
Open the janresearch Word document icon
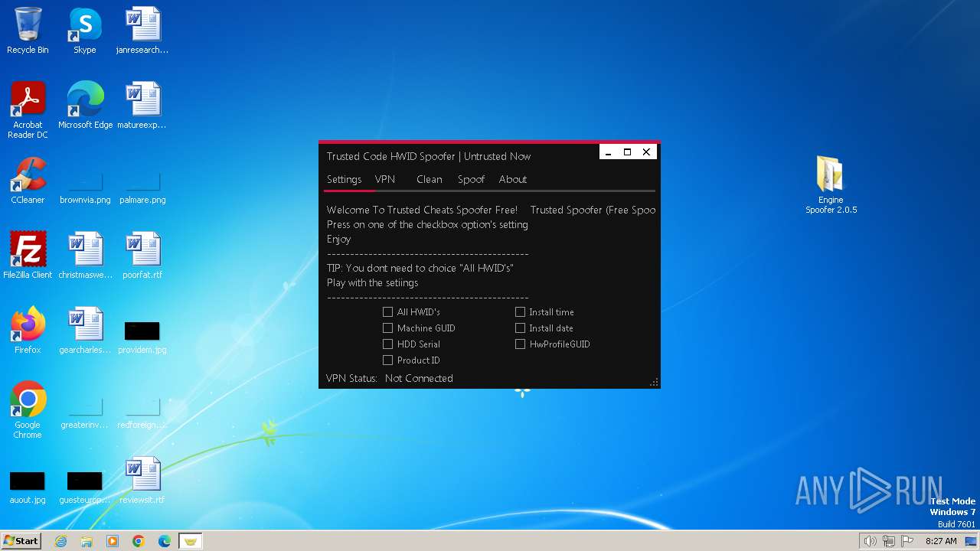pos(142,31)
